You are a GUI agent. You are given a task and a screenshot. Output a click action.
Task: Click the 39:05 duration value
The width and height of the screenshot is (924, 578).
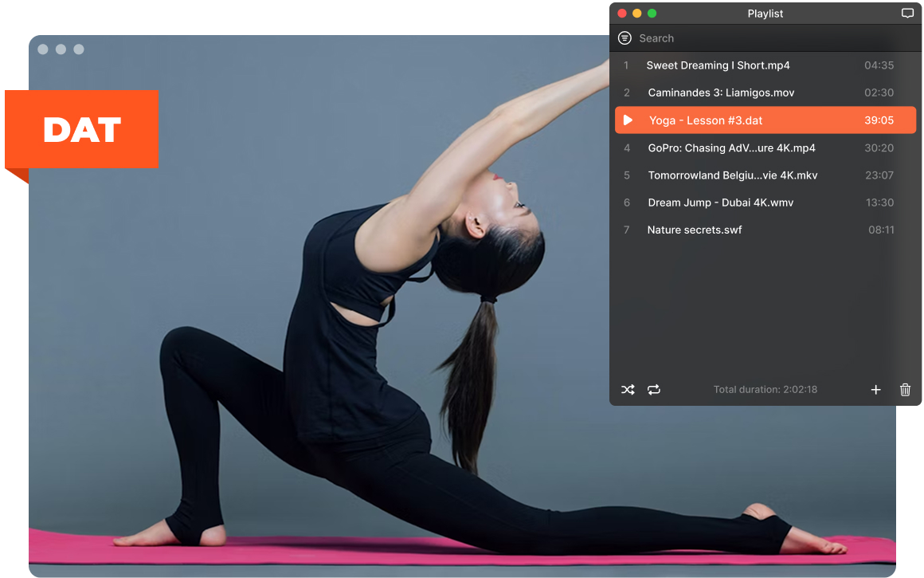pyautogui.click(x=879, y=120)
